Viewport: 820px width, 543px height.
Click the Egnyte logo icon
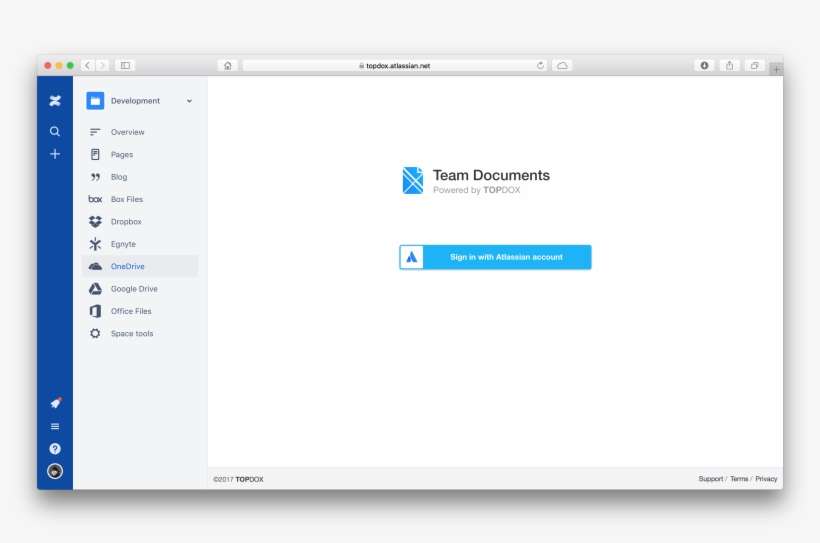(x=95, y=244)
